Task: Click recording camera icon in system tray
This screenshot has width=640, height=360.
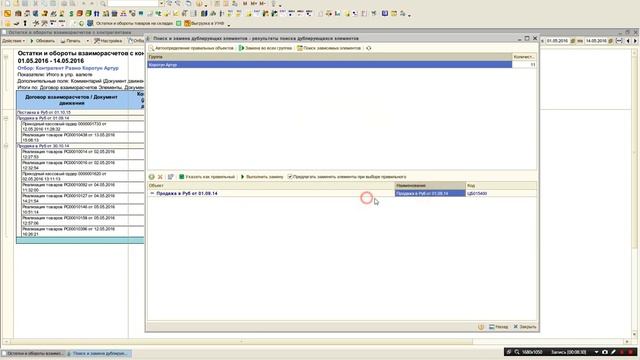Action: click(x=604, y=352)
